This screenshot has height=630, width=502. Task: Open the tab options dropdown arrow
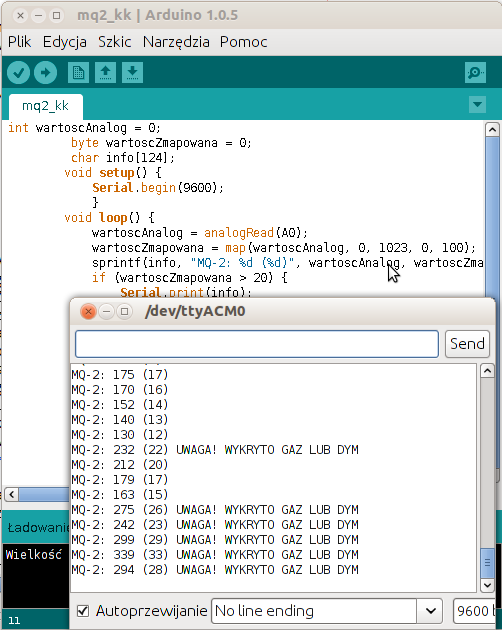pos(477,104)
